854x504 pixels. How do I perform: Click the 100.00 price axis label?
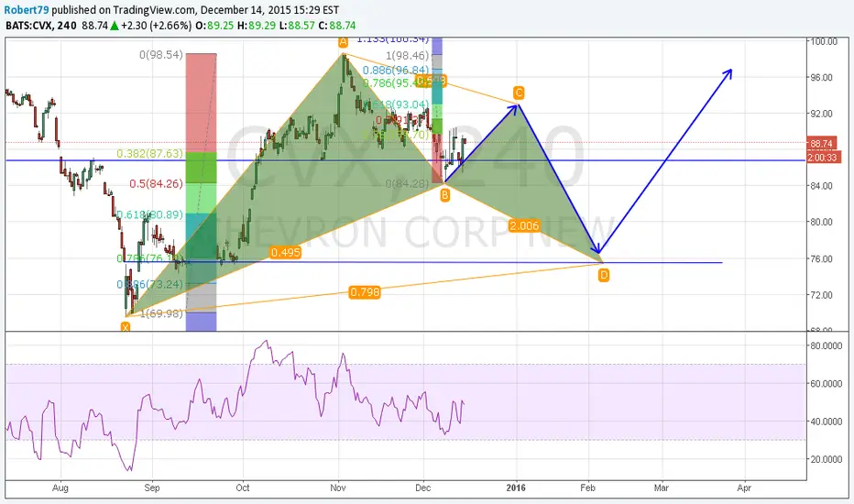(824, 41)
